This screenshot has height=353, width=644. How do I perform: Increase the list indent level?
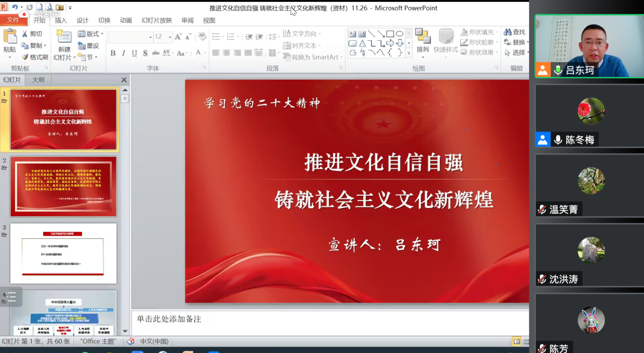(259, 37)
